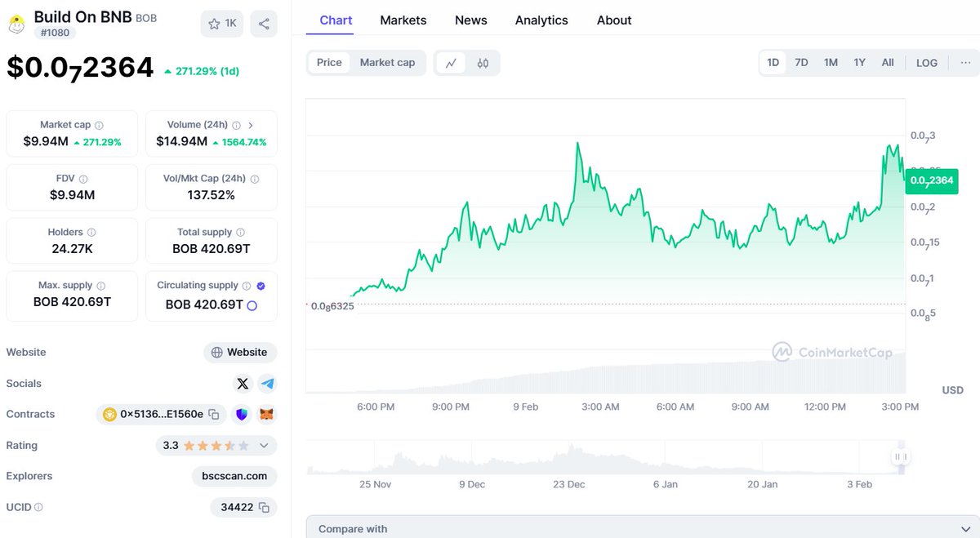Switch to candlestick chart icon
This screenshot has width=980, height=538.
[x=483, y=63]
